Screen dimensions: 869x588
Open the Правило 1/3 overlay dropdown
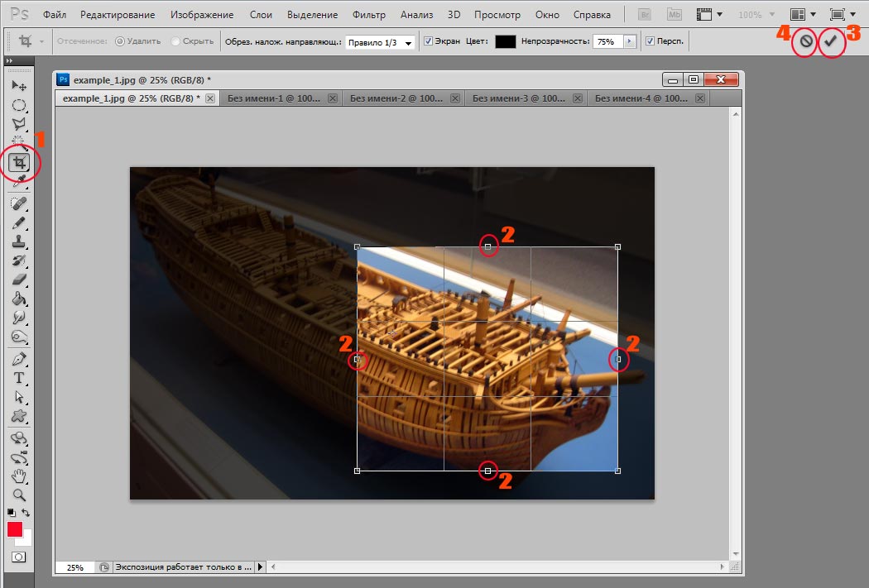(x=380, y=42)
